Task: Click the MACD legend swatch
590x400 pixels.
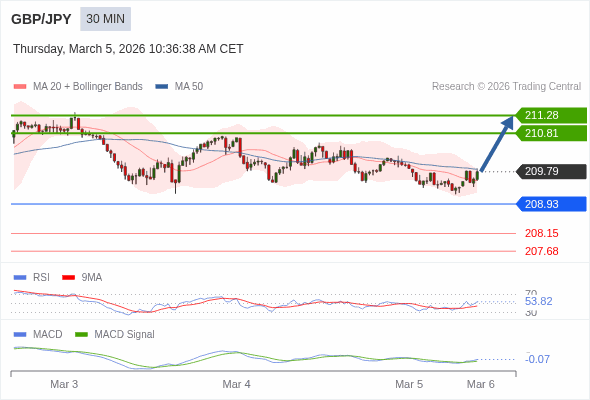Action: [20, 335]
